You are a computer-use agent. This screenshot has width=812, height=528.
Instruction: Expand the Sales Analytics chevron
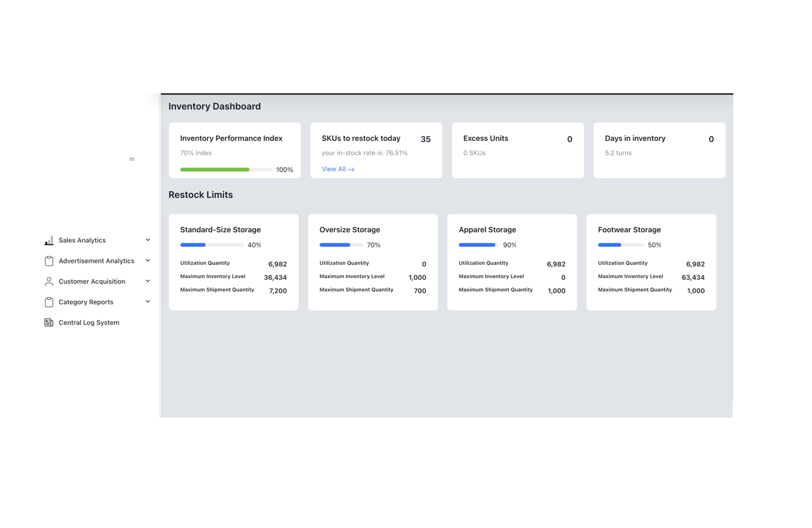click(147, 240)
